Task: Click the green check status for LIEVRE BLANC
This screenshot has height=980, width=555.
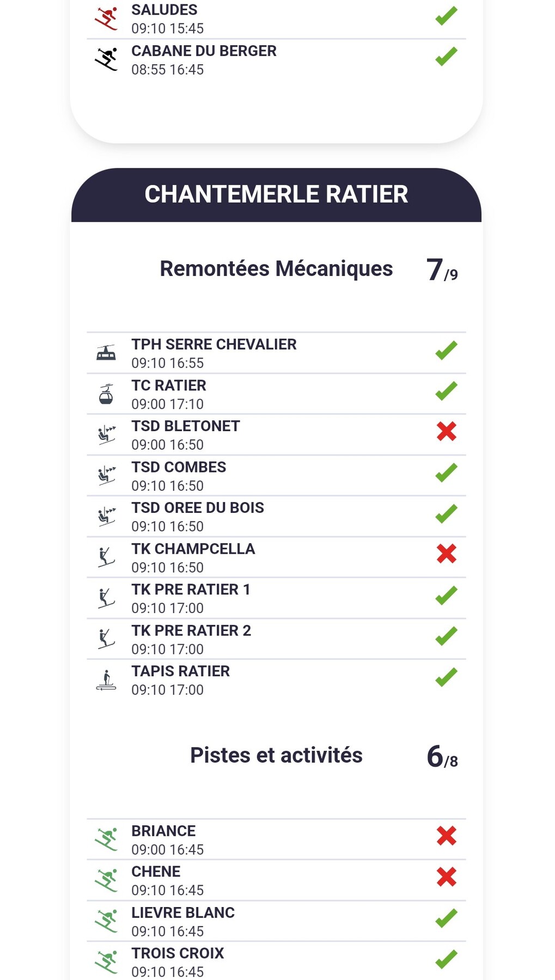Action: point(446,918)
